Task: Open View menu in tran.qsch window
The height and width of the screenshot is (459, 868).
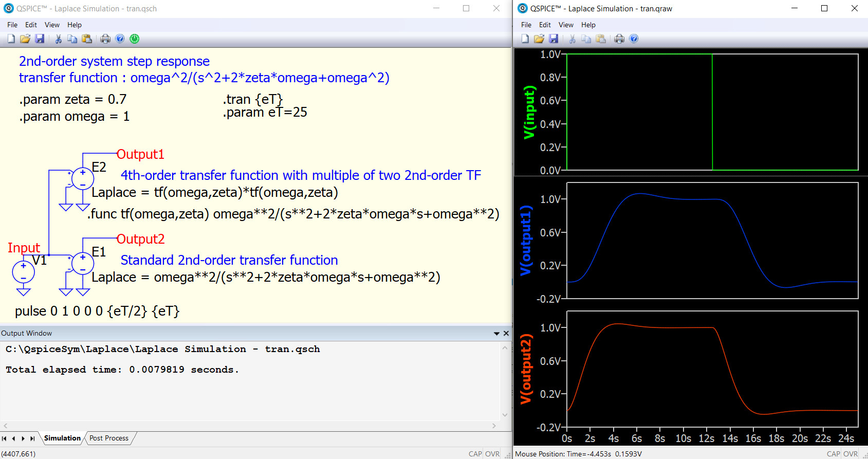Action: 52,25
